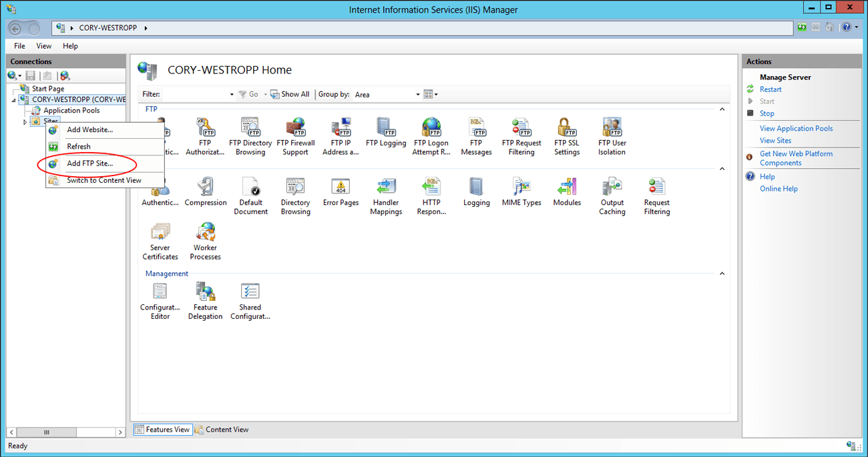Open Handler Mappings
This screenshot has width=868, height=457.
(386, 195)
